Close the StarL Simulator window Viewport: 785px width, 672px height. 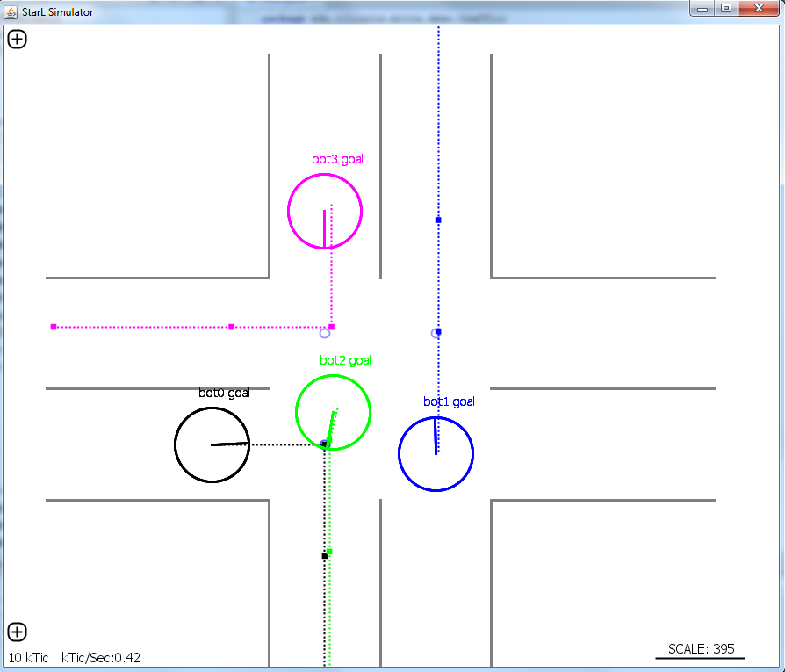coord(759,9)
